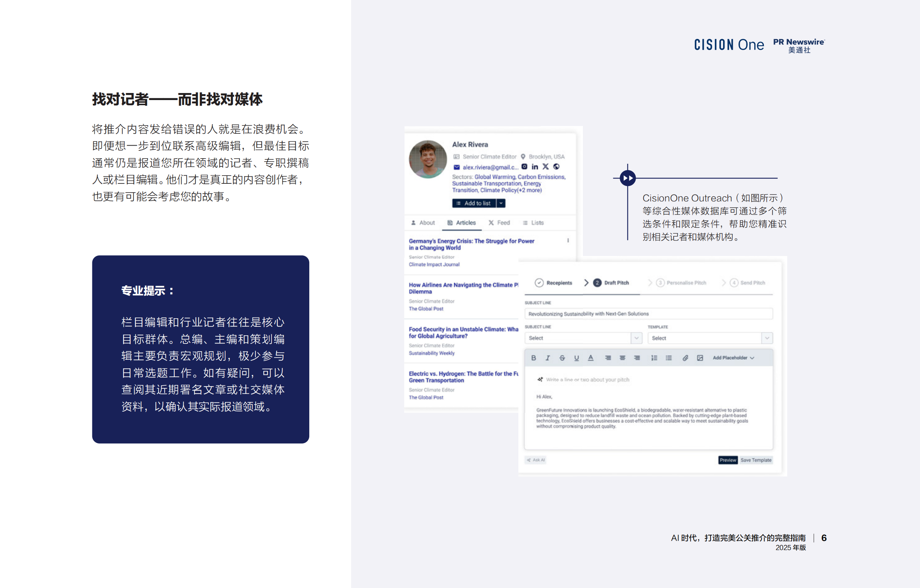Open Alex Rivera's LinkedIn profile icon
Screen dimensions: 920x588
[x=535, y=167]
